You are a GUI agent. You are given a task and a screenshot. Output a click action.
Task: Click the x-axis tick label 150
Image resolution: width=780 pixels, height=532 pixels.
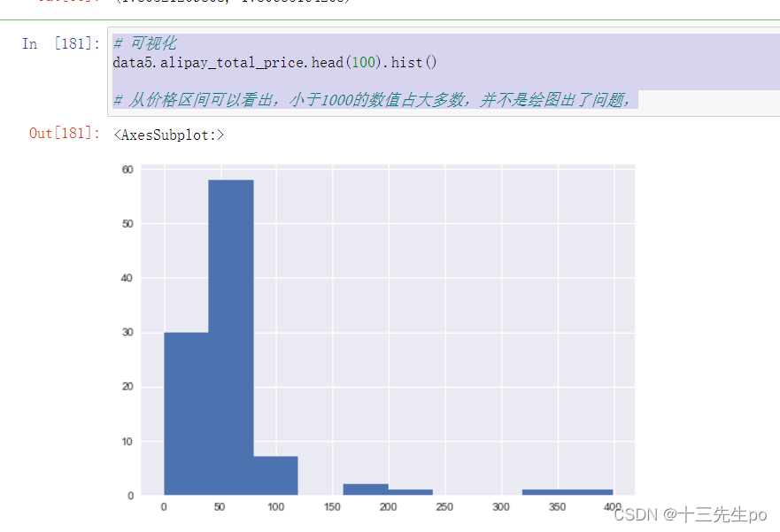332,506
